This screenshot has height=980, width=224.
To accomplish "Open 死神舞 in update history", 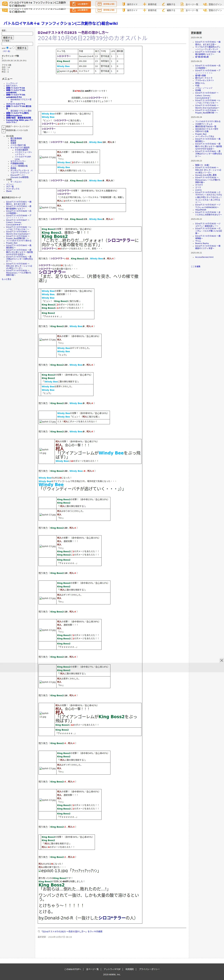I will 198,90.
